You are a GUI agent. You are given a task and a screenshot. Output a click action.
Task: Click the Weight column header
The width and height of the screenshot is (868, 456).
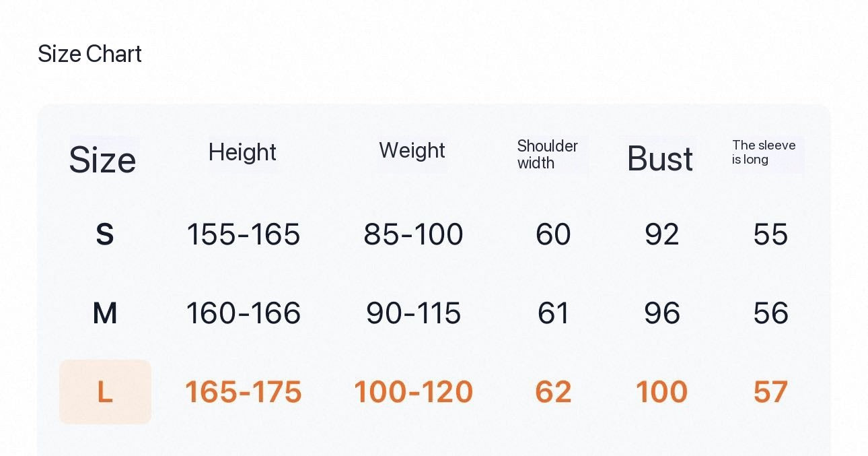pos(412,150)
